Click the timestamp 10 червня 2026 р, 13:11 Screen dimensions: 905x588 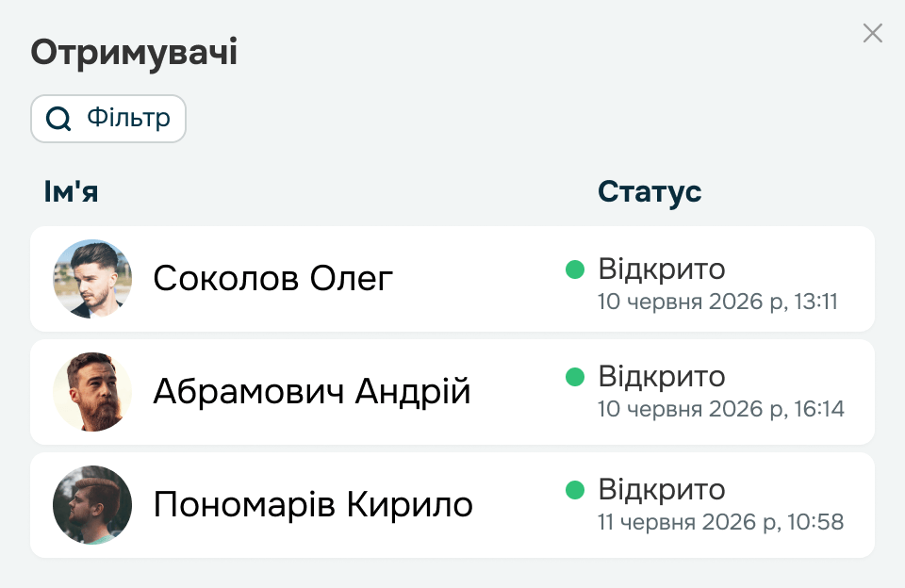tap(717, 302)
